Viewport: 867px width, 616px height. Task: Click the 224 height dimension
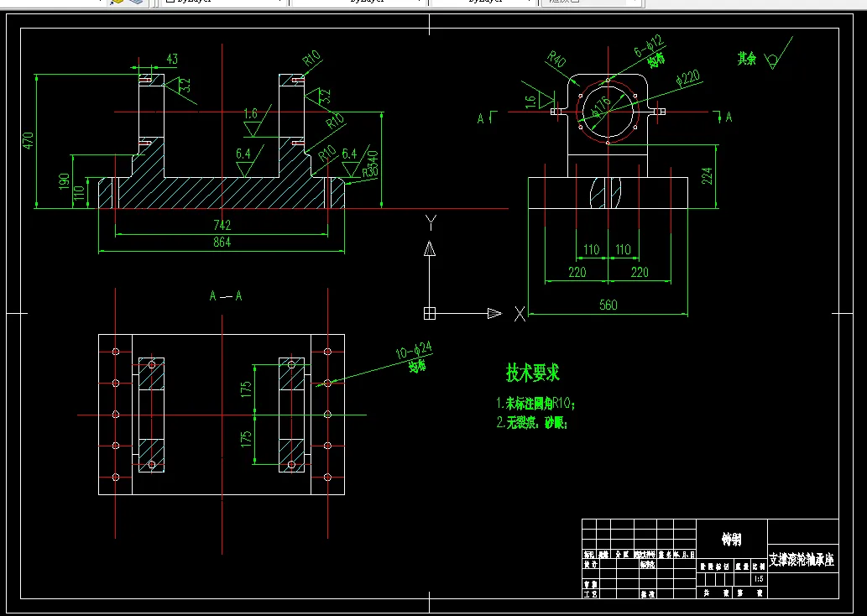[708, 176]
